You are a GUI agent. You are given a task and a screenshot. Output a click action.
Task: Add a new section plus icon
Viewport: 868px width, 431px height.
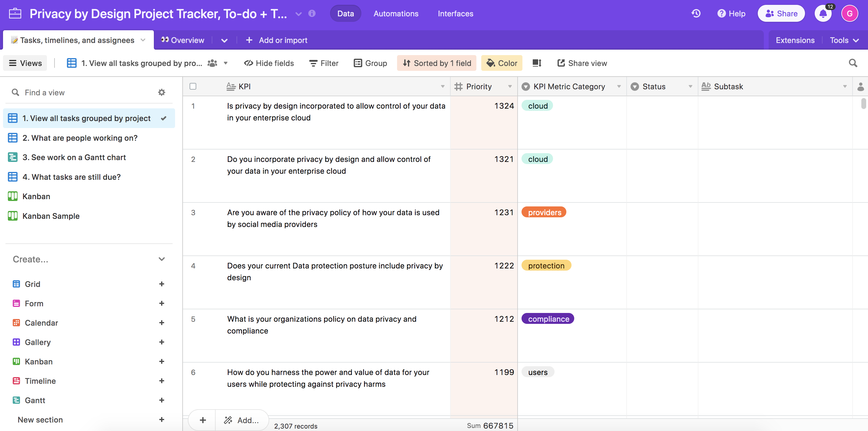coord(162,419)
